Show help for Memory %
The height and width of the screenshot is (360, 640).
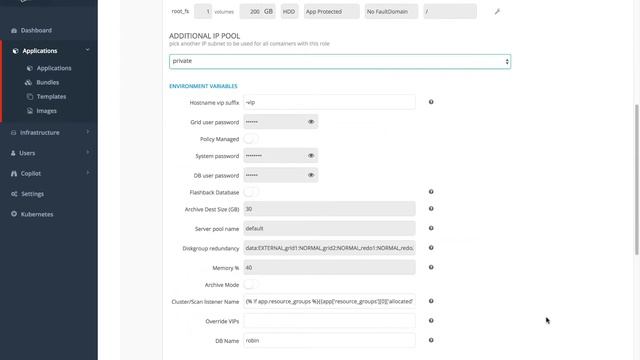pos(431,267)
